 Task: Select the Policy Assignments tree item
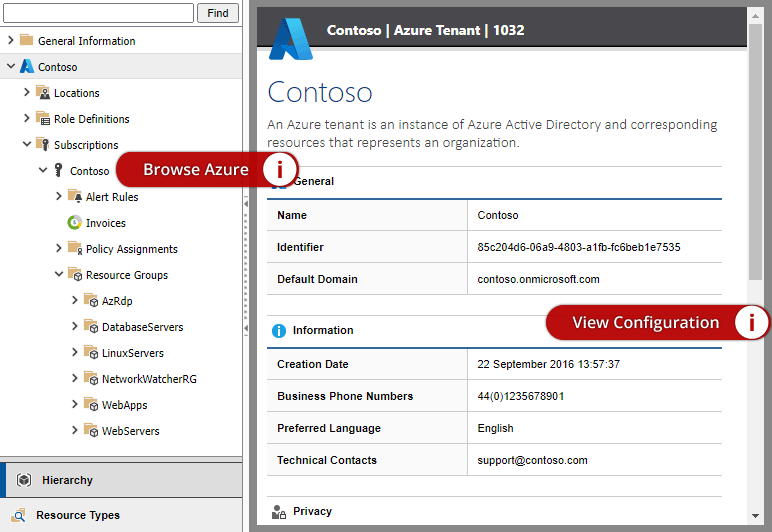131,249
